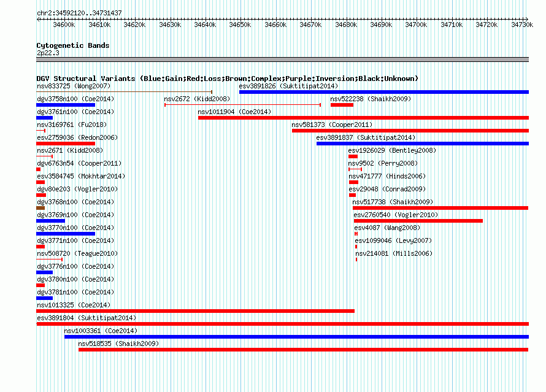546x392 pixels.
Task: Open esv2759036 (Redon2006) variant label
Action: pyautogui.click(x=77, y=137)
